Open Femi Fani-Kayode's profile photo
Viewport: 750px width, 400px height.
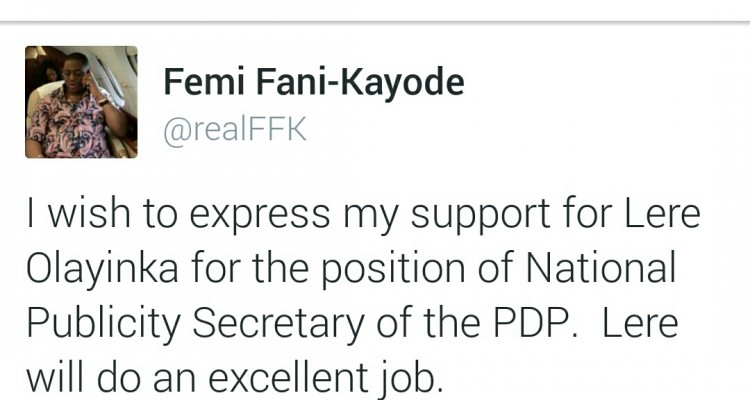coord(81,102)
